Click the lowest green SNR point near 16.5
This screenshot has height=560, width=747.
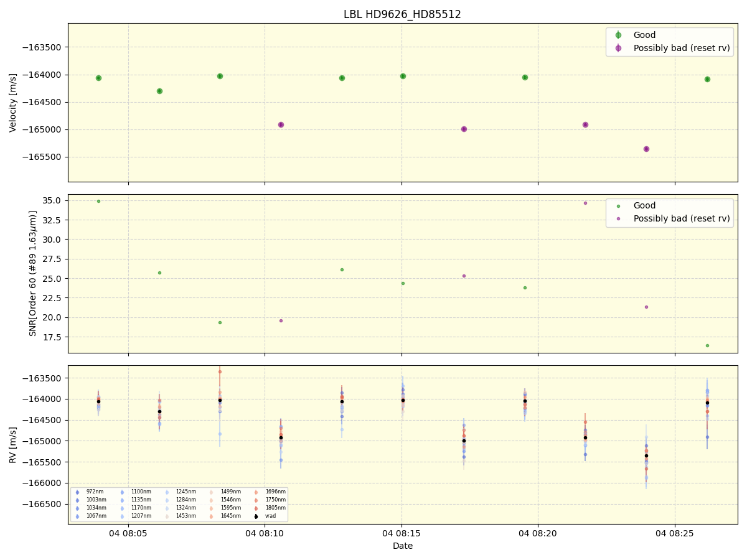tap(707, 345)
